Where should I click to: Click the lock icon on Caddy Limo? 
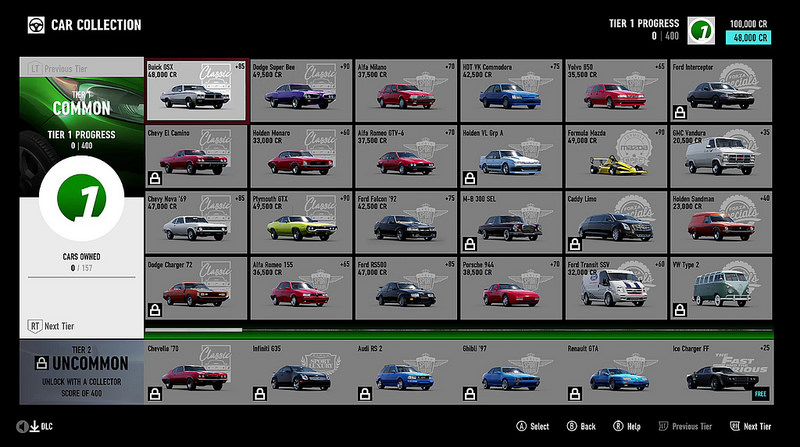pos(575,244)
